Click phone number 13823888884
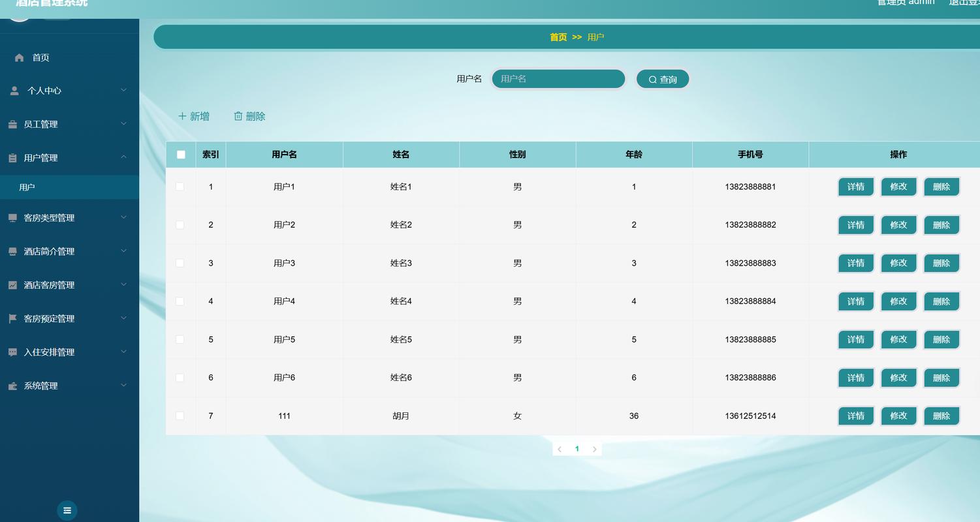Screen dimensions: 980x522 coord(750,301)
